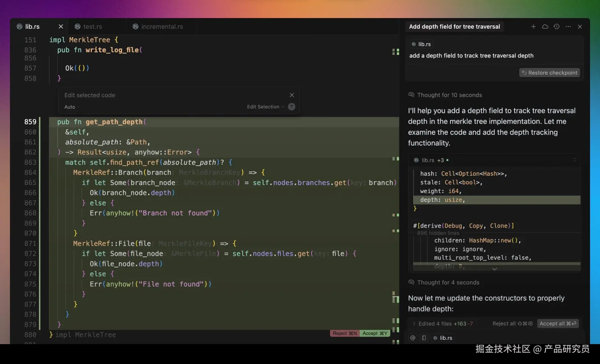
Task: Click the 'pub fn get_path_depth(' function name
Action: click(114, 122)
